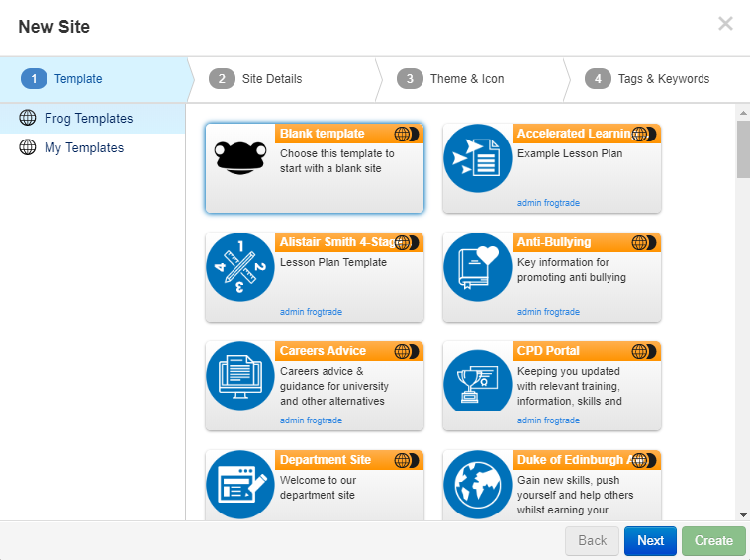Viewport: 750px width, 560px height.
Task: Choose the Duke of Edinburgh globe icon
Action: [x=477, y=485]
